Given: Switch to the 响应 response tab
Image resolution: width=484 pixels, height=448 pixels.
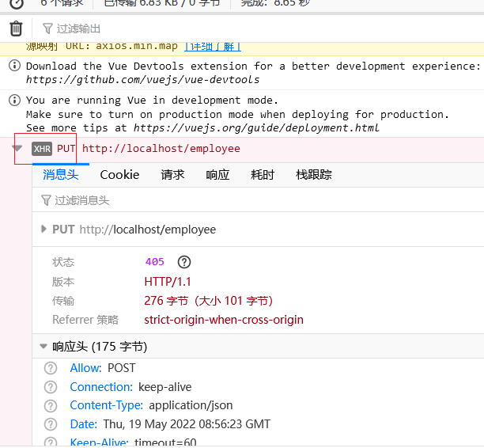Looking at the screenshot, I should [x=217, y=175].
